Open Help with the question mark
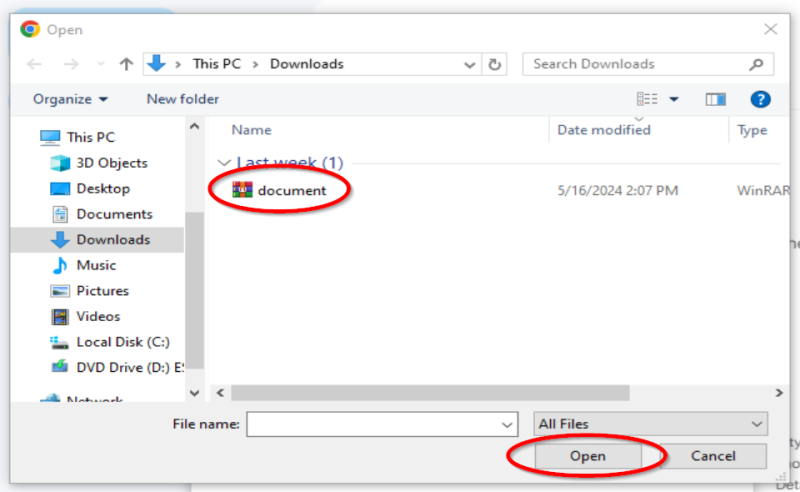Viewport: 800px width, 492px height. point(760,99)
